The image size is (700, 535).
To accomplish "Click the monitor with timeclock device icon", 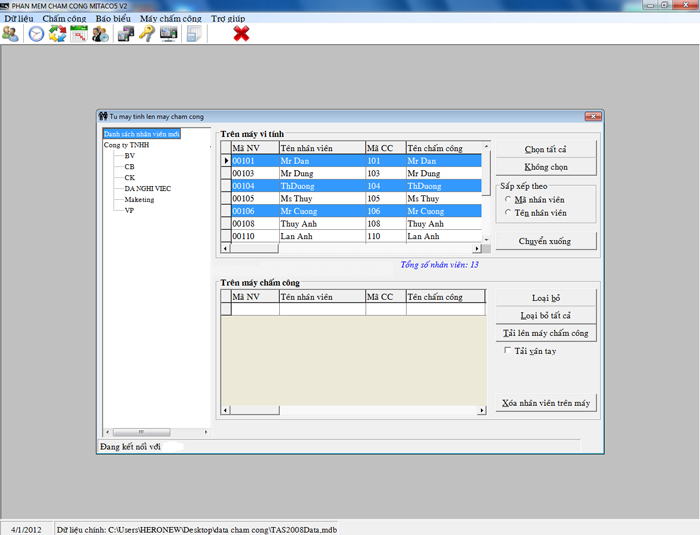I will [168, 34].
